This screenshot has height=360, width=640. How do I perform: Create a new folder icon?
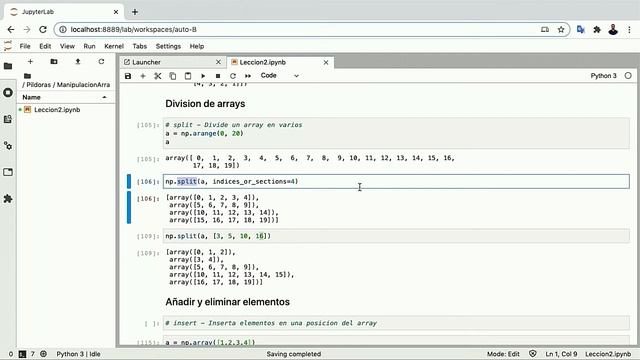[x=54, y=62]
